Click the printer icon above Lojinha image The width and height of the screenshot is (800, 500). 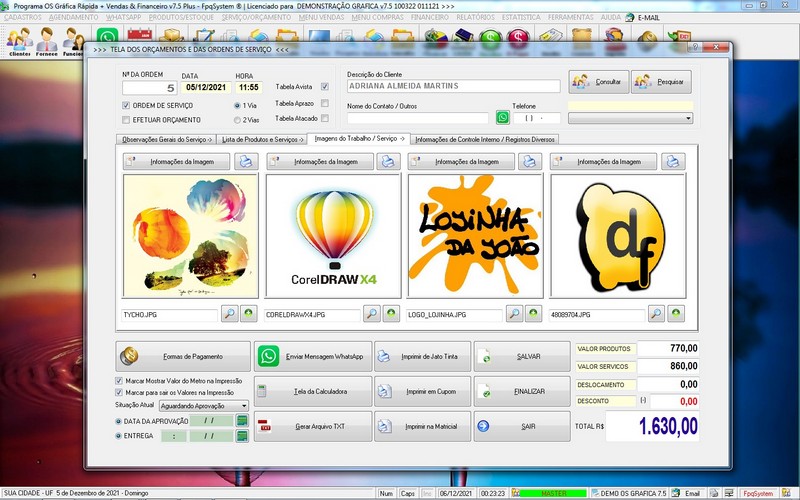pos(530,161)
